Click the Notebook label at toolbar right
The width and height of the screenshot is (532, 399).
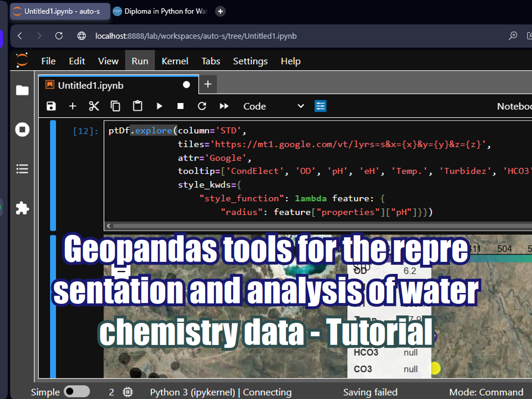pyautogui.click(x=515, y=106)
